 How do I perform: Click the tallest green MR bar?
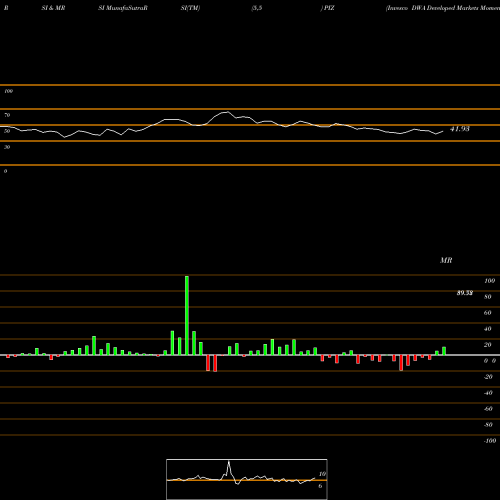pyautogui.click(x=187, y=315)
